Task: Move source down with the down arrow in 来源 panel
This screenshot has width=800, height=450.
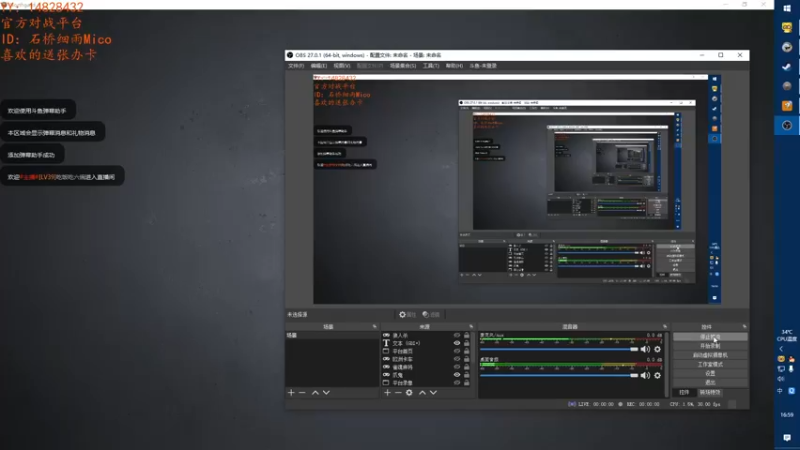Action: (x=433, y=393)
